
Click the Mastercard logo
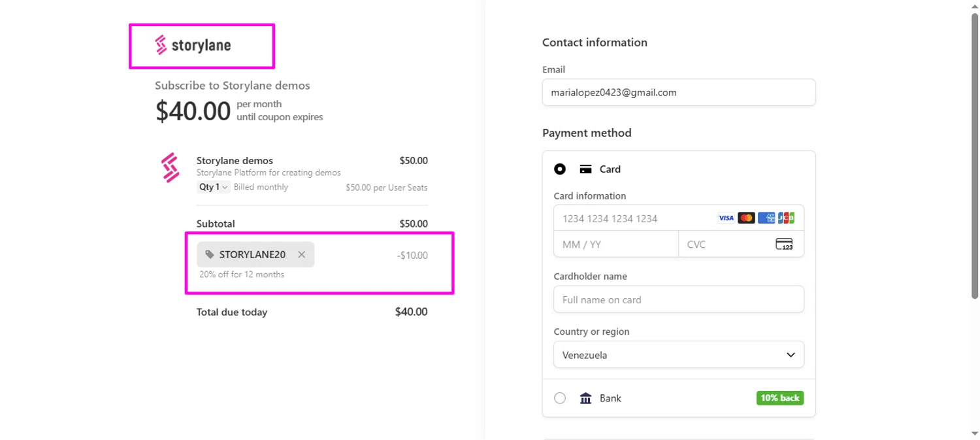point(746,218)
